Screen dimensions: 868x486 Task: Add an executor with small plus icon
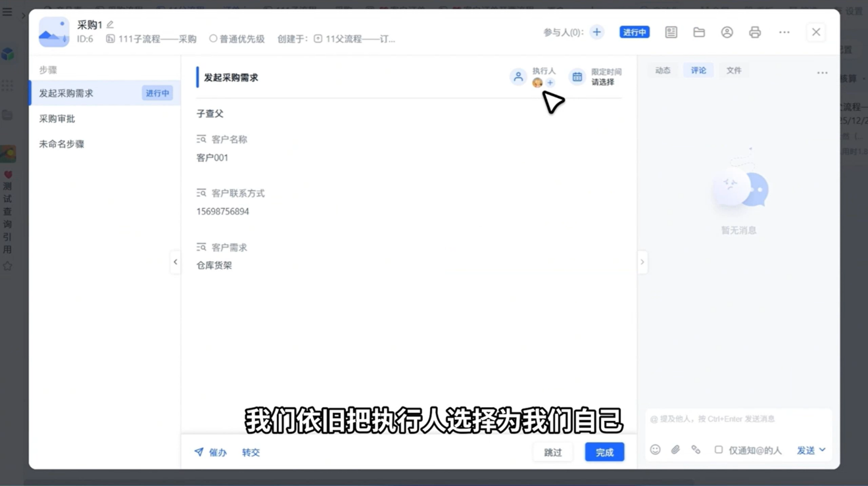pos(550,83)
